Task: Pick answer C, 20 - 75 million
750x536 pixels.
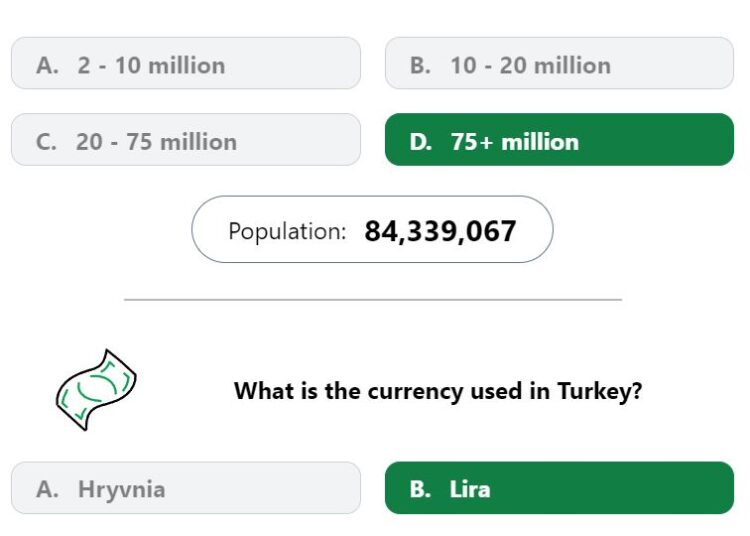Action: pyautogui.click(x=186, y=140)
